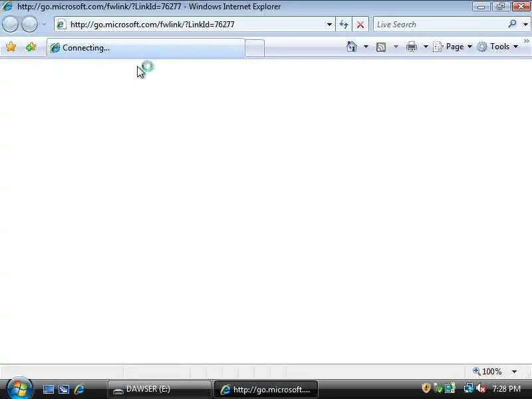Click the Refresh button
Screen dimensions: 532x399
click(344, 25)
